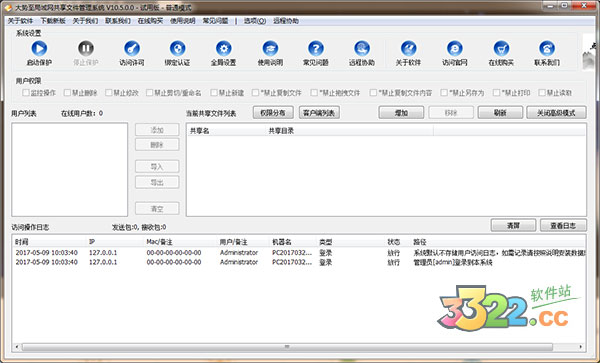Open the 下载新版 menu item
Viewport: 600px width, 363px height.
click(53, 21)
